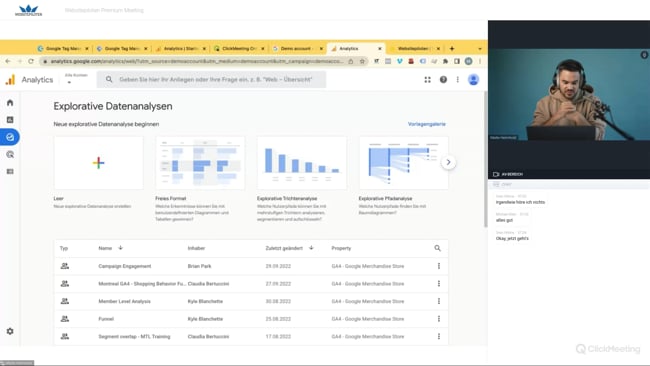
Task: Click the Inhaber column header
Action: (196, 248)
